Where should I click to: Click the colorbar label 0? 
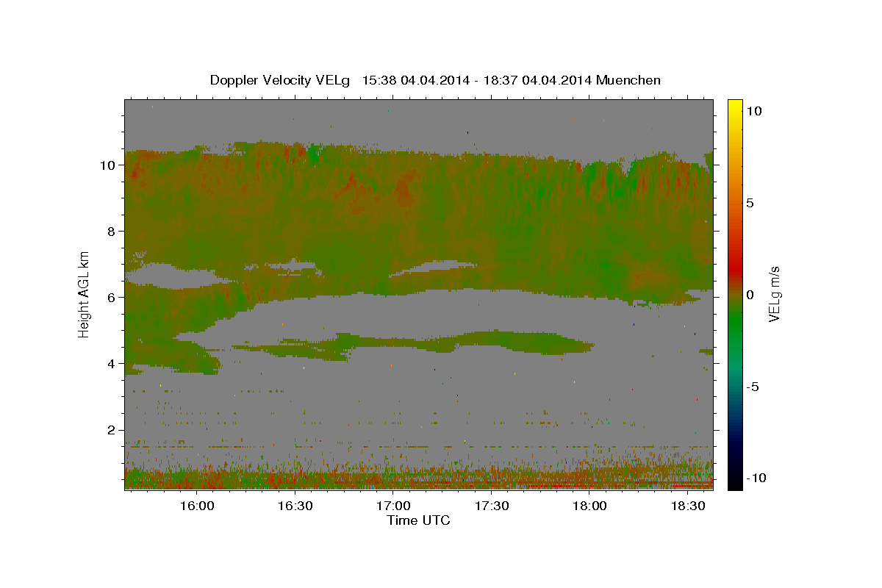pyautogui.click(x=751, y=295)
